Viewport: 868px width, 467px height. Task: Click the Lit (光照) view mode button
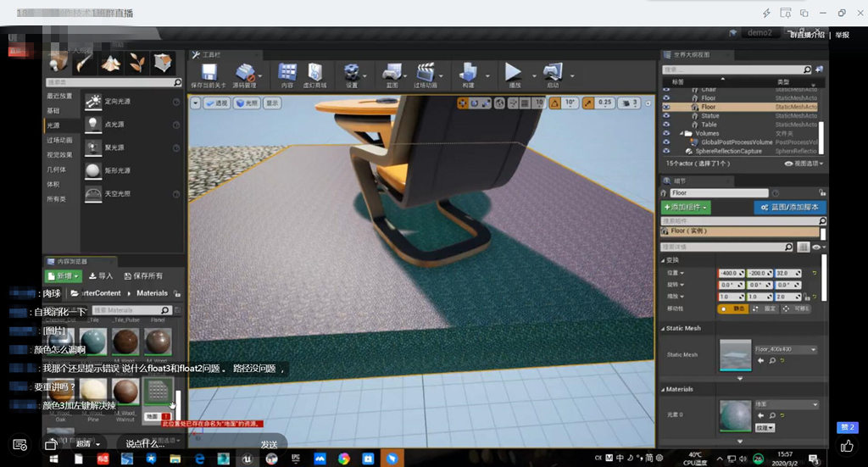247,103
